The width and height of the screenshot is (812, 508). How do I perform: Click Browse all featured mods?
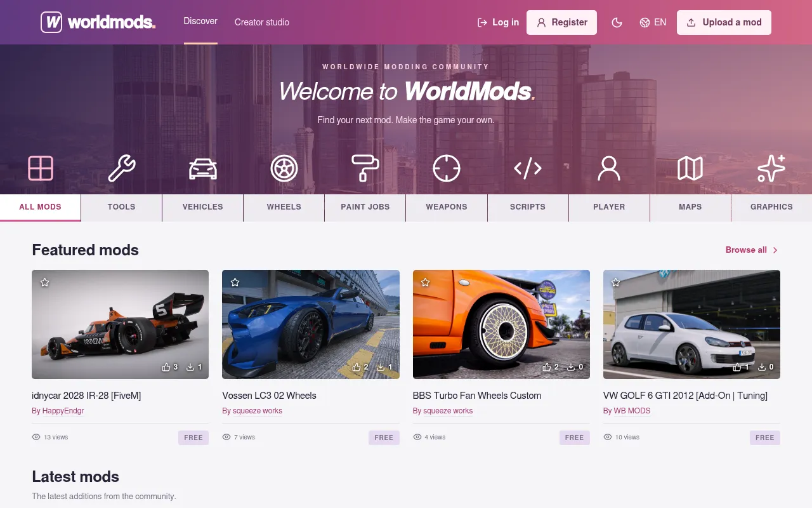pos(752,250)
